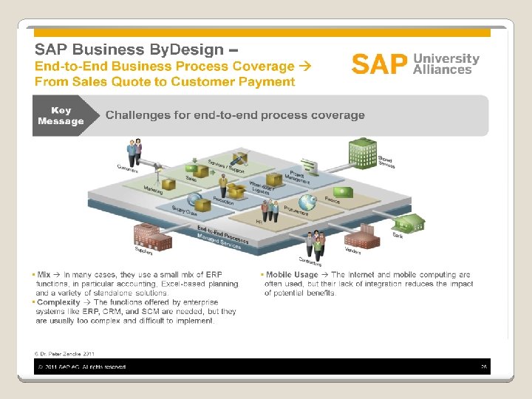Click the HR group of people icon
The width and height of the screenshot is (532, 399).
pyautogui.click(x=270, y=211)
